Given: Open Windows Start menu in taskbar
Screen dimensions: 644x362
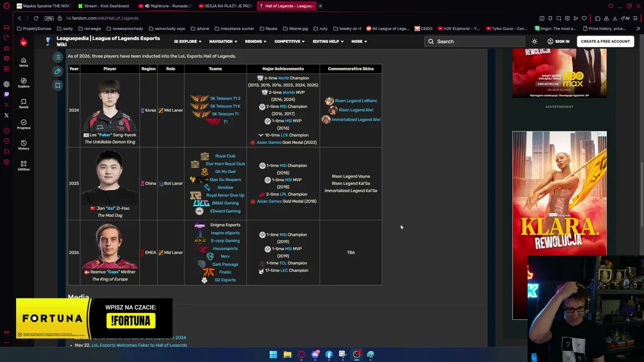Looking at the screenshot, I should [x=273, y=354].
